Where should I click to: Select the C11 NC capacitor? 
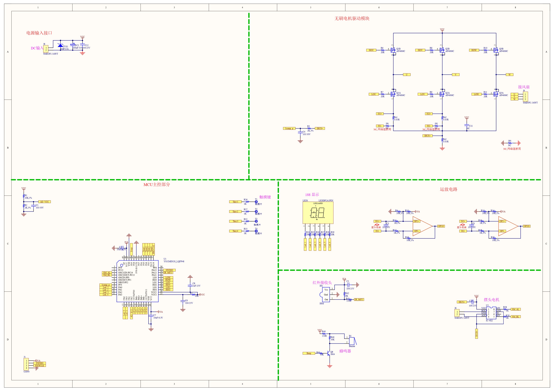(467, 125)
